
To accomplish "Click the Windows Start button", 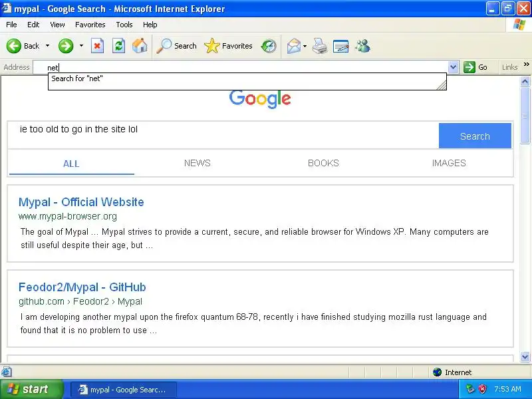I will [32, 389].
